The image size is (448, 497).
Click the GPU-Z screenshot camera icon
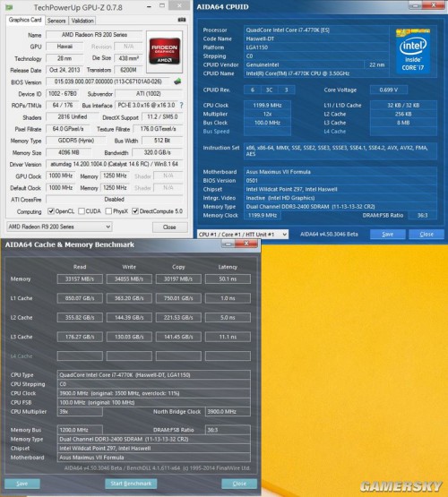click(182, 20)
